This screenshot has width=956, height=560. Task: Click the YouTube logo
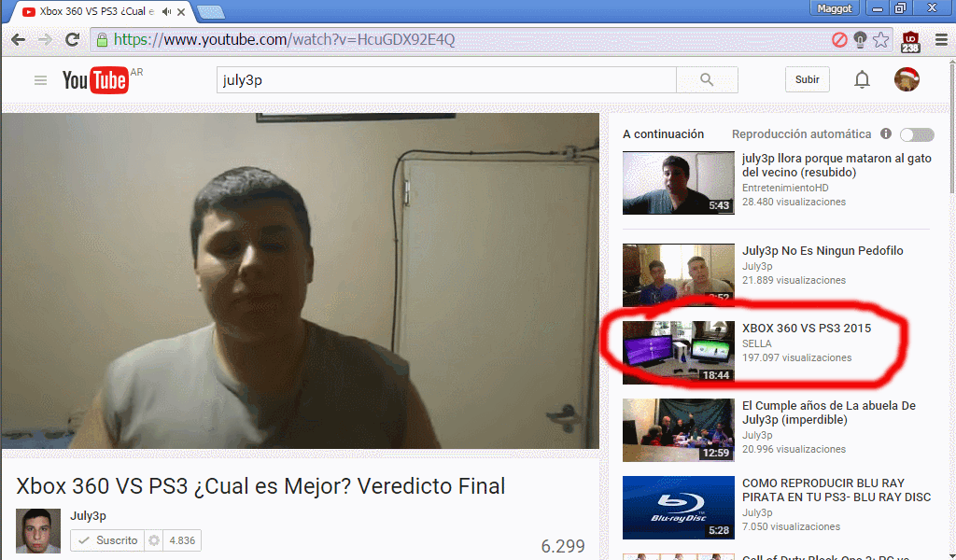tap(96, 80)
